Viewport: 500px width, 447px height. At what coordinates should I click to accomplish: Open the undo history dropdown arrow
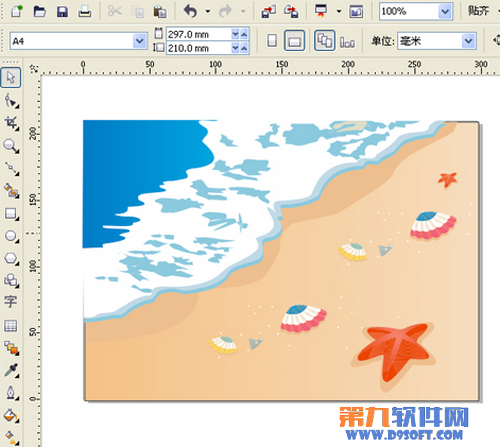pos(208,11)
